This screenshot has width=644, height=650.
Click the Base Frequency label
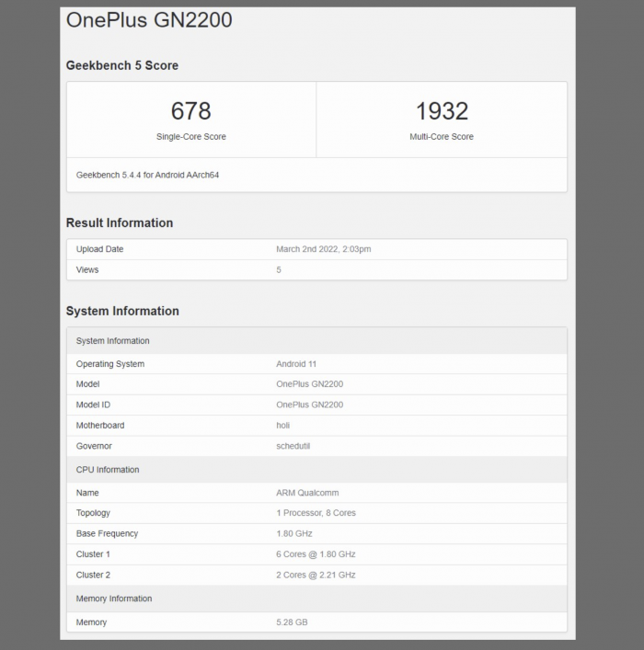107,534
